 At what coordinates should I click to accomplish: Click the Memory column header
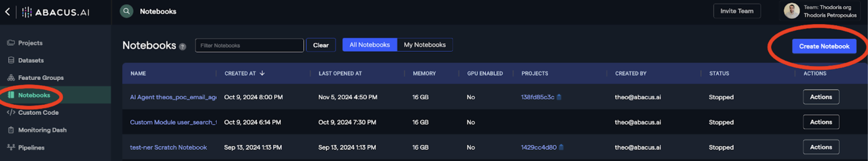424,73
